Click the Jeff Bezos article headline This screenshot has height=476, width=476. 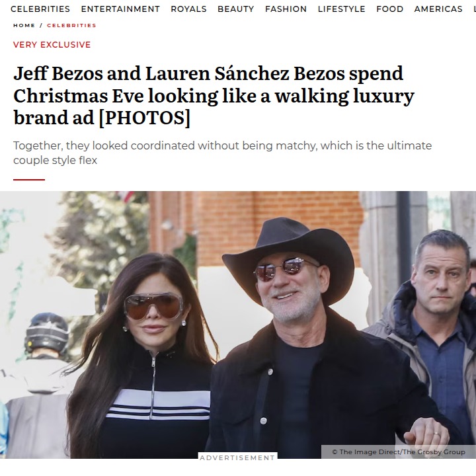coord(214,95)
